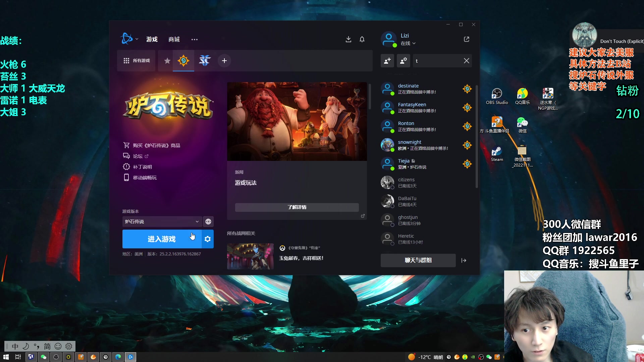The width and height of the screenshot is (644, 362).
Task: Click Hearthstone icon next to Ronton
Action: 467,126
